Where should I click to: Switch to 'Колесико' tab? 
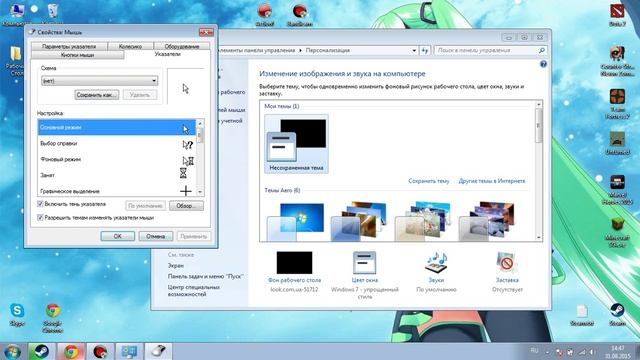130,46
